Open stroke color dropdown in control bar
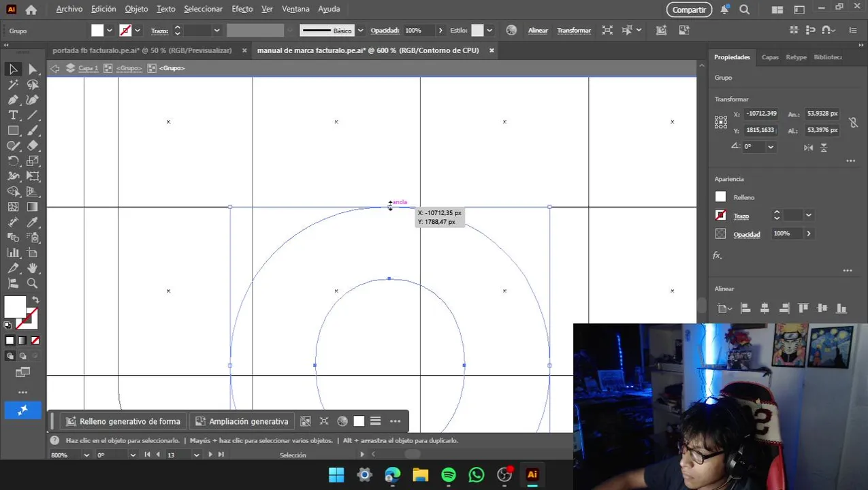Screen dimensions: 868x490 pos(138,31)
